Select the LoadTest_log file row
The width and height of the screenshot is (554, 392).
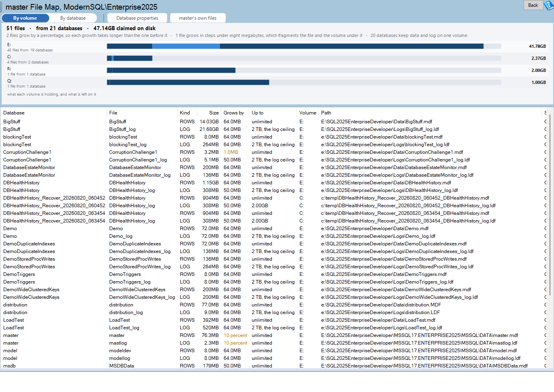coord(273,328)
